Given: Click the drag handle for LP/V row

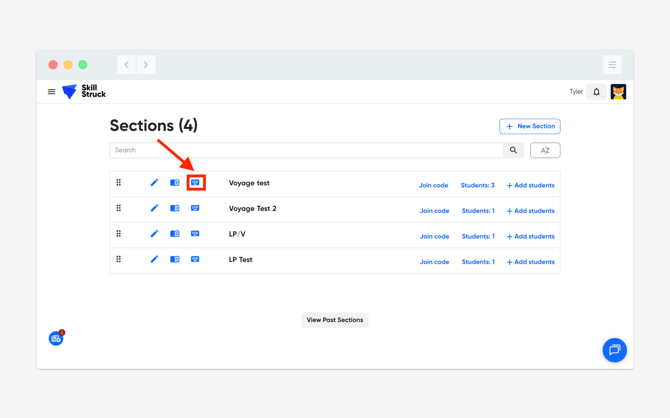Looking at the screenshot, I should click(x=119, y=234).
